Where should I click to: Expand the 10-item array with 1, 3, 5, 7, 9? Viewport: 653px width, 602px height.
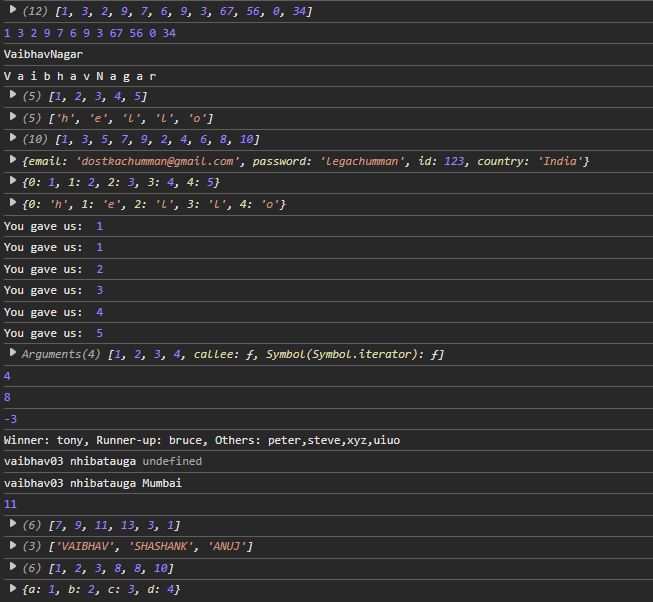point(13,137)
